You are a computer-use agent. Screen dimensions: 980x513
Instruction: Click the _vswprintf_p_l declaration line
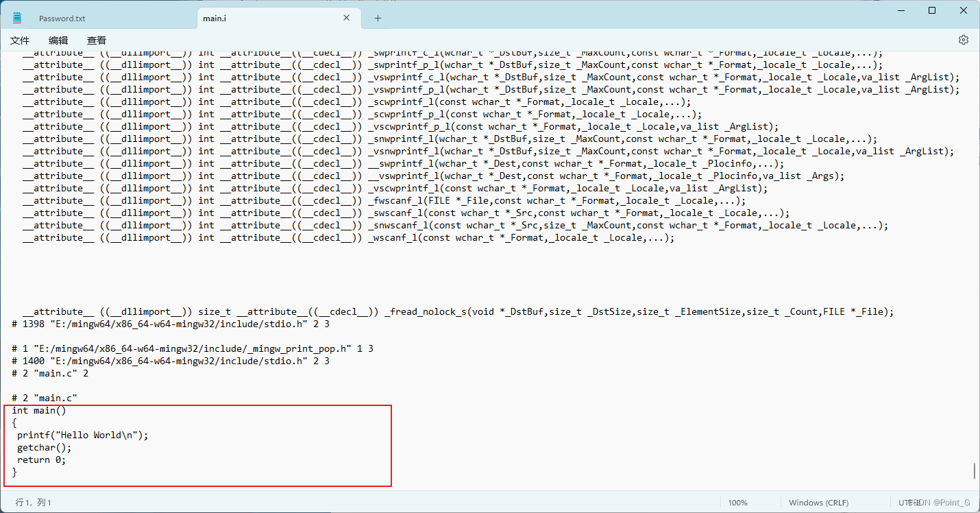point(491,89)
